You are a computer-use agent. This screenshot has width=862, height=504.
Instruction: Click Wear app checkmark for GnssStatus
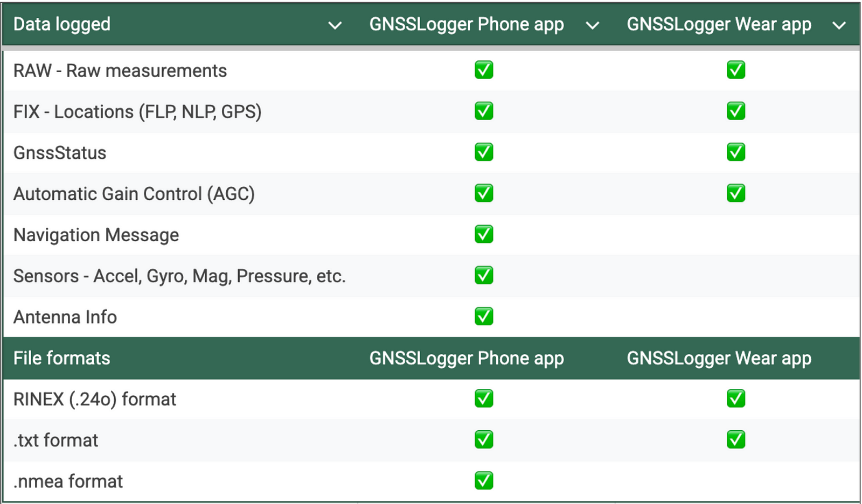point(736,152)
